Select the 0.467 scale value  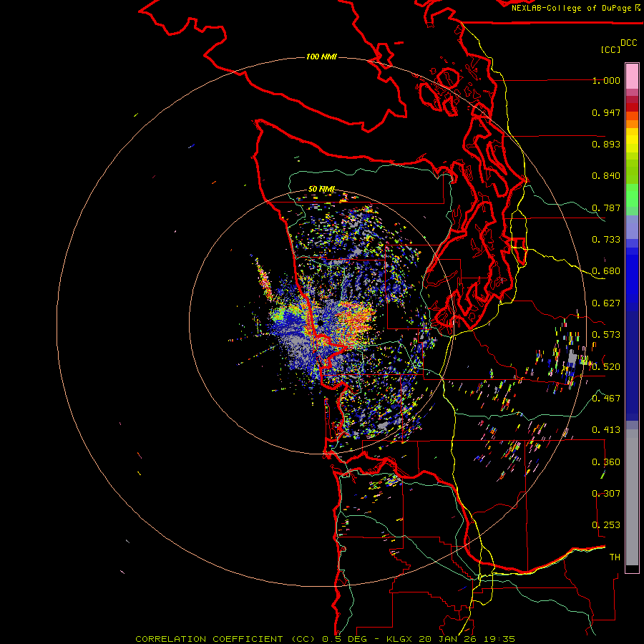click(x=606, y=399)
